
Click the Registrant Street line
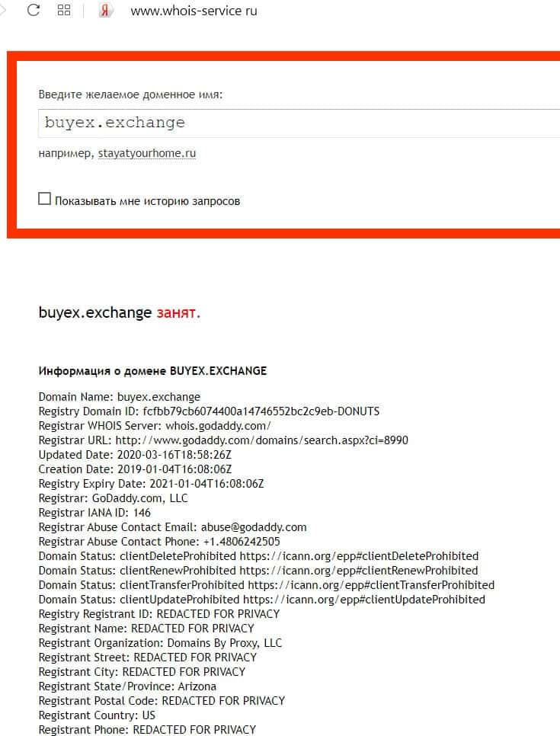coord(148,658)
